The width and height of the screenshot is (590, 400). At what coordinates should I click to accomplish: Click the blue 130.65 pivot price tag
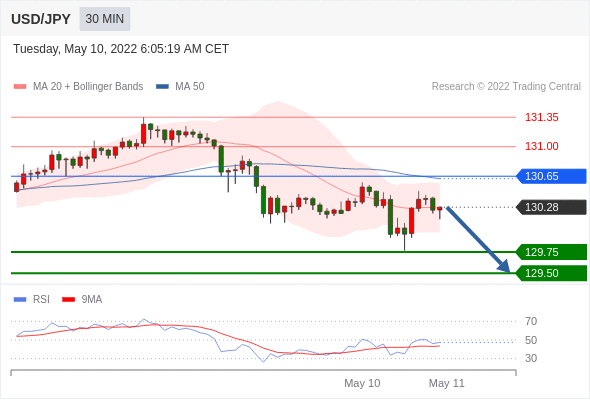(x=551, y=176)
